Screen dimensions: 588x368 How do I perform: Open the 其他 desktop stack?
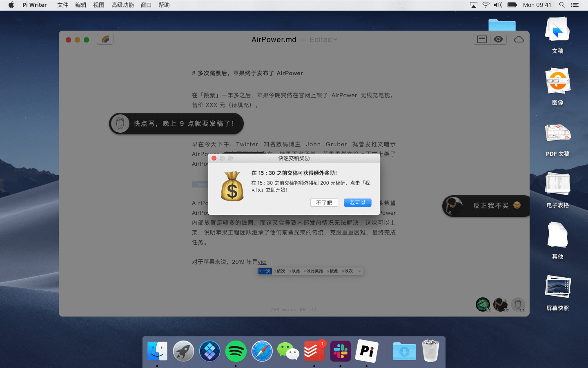557,241
